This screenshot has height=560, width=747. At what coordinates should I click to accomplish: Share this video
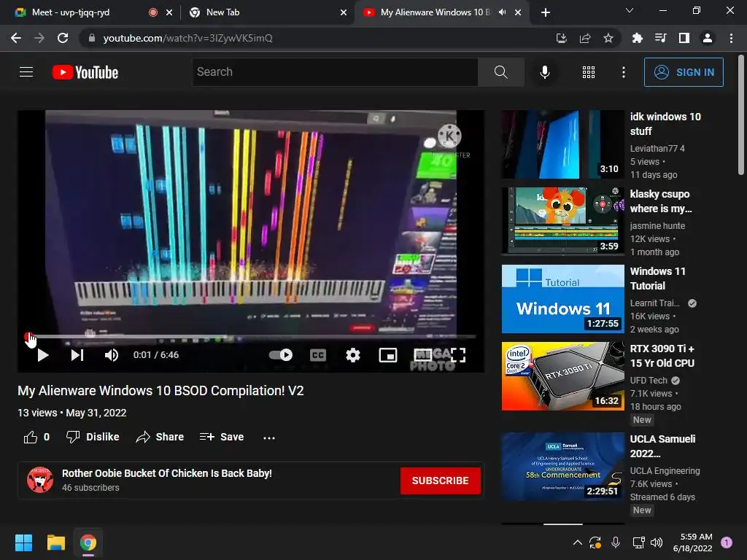pyautogui.click(x=160, y=437)
